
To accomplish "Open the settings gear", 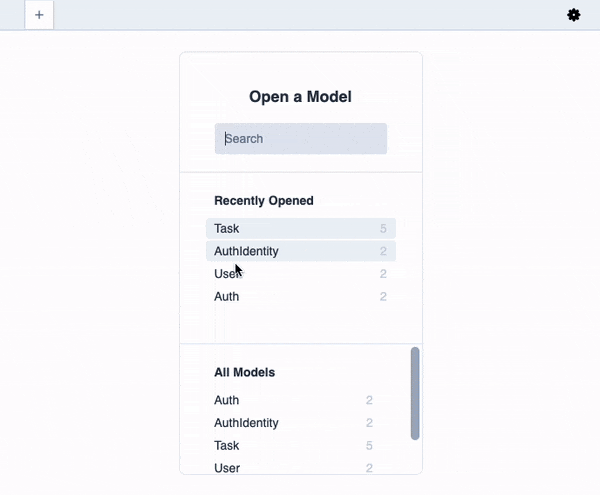I will [574, 15].
